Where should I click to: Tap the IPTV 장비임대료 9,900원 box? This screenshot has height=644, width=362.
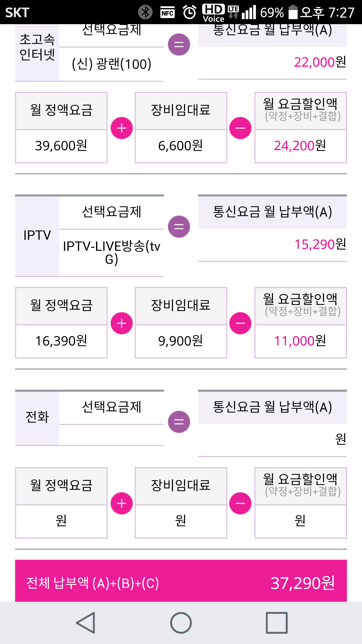pos(181,341)
